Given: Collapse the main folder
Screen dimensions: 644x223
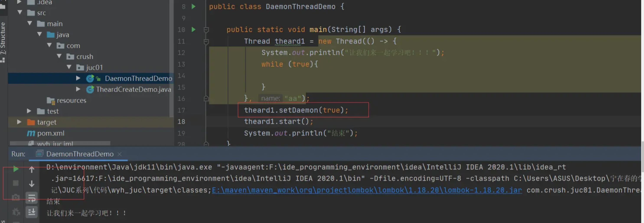Looking at the screenshot, I should point(30,23).
